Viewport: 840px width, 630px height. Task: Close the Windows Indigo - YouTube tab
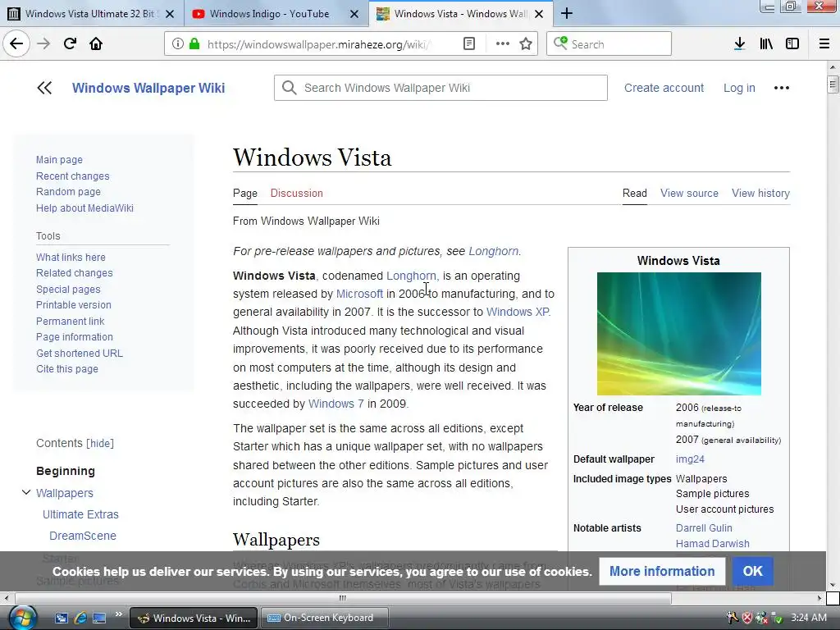(x=354, y=14)
